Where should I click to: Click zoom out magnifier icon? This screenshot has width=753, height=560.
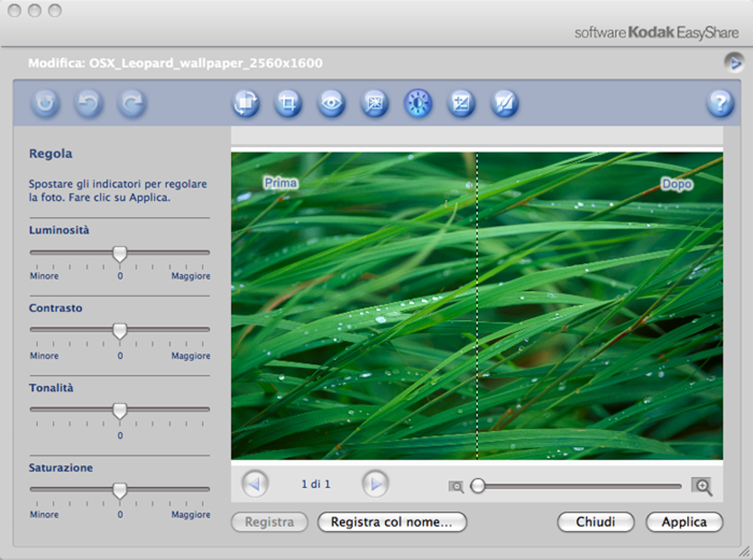pyautogui.click(x=455, y=486)
